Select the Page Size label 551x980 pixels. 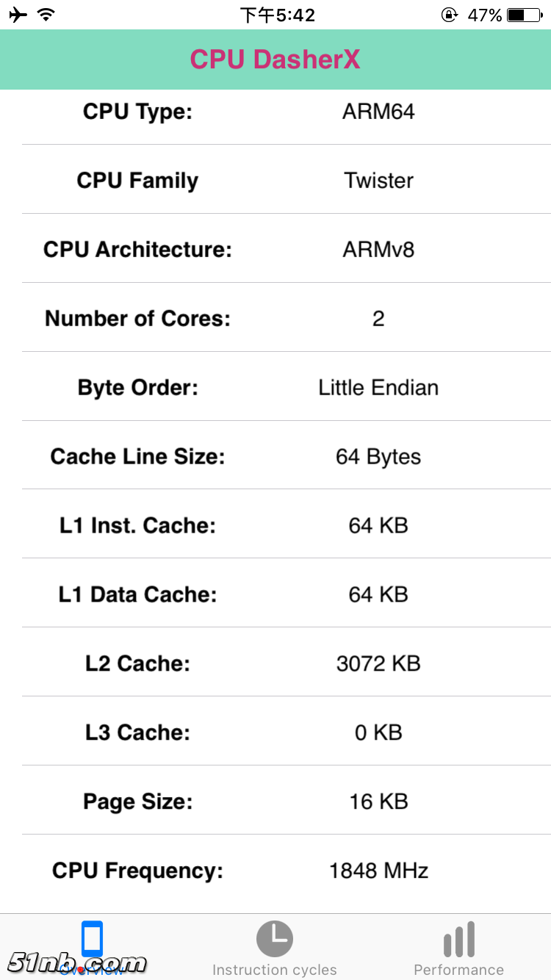pos(137,801)
